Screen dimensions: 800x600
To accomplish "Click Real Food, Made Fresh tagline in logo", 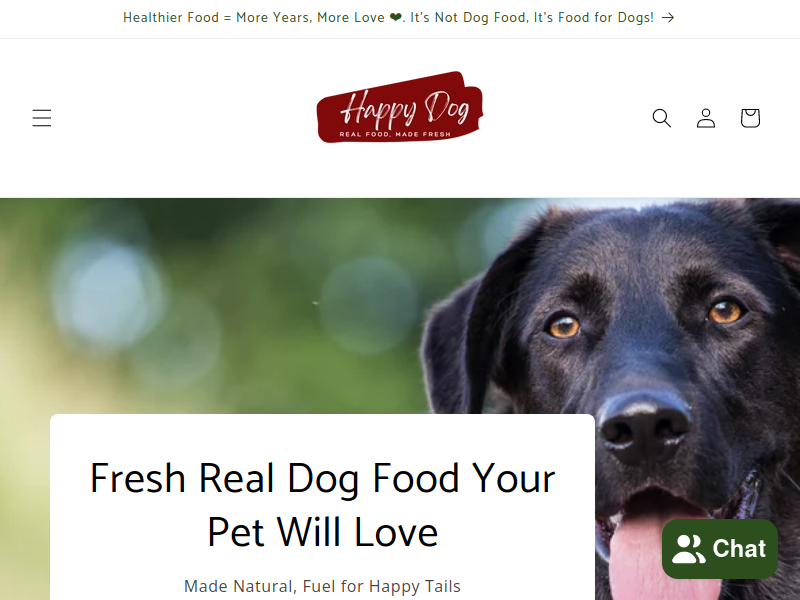I will [x=395, y=134].
